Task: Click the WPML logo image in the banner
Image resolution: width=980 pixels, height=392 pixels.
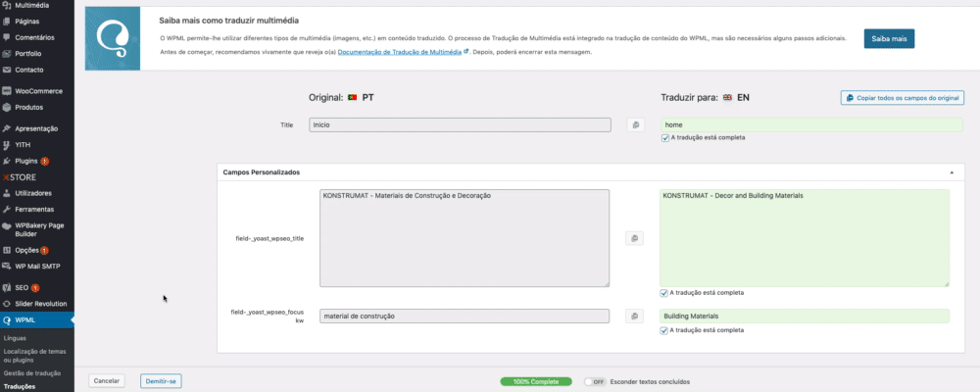Action: click(x=113, y=39)
